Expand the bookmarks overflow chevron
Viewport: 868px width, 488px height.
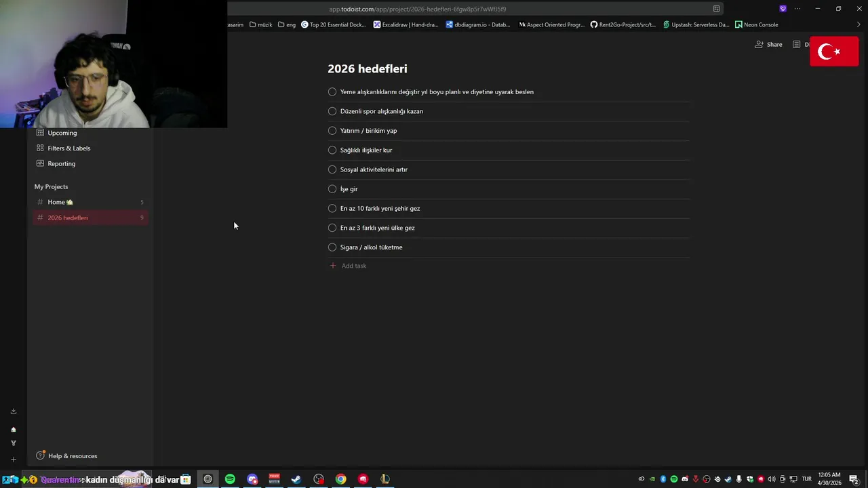859,24
